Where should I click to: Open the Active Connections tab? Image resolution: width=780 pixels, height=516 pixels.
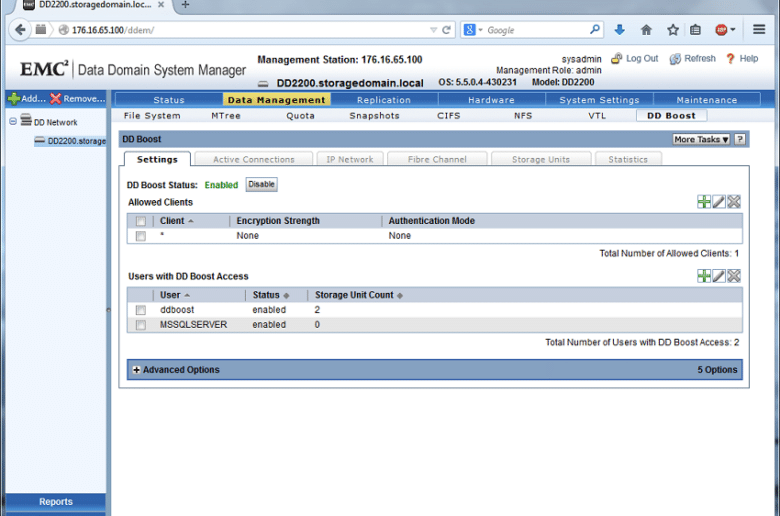click(254, 159)
